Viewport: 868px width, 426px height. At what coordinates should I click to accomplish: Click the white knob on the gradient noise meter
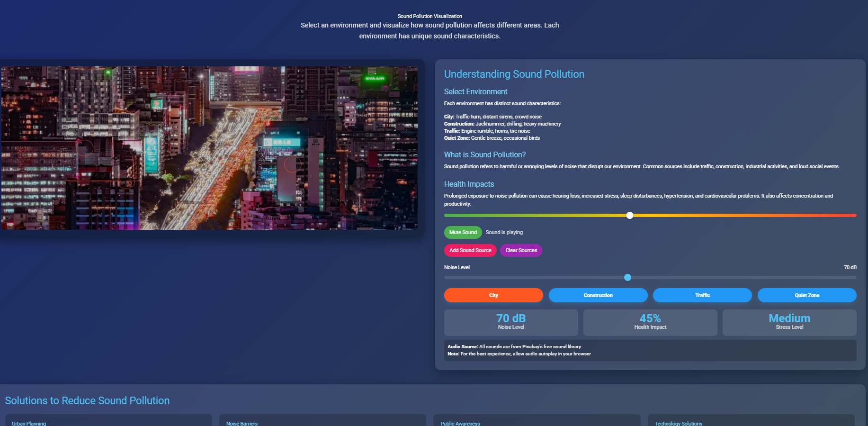tap(629, 216)
